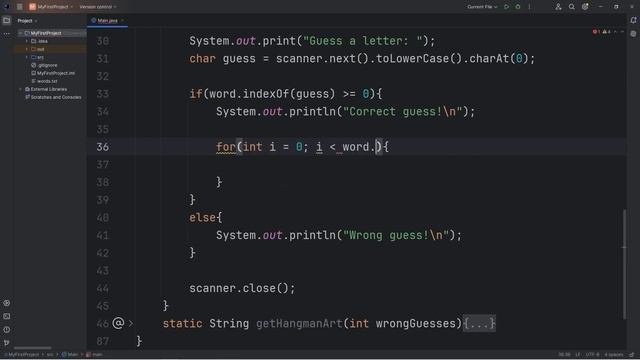Click main method breadcrumb
The width and height of the screenshot is (640, 360).
94,355
